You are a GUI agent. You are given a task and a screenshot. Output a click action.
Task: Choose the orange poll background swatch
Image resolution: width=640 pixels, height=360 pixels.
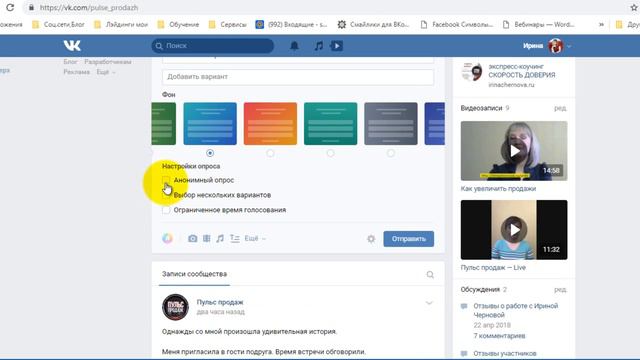[x=270, y=124]
